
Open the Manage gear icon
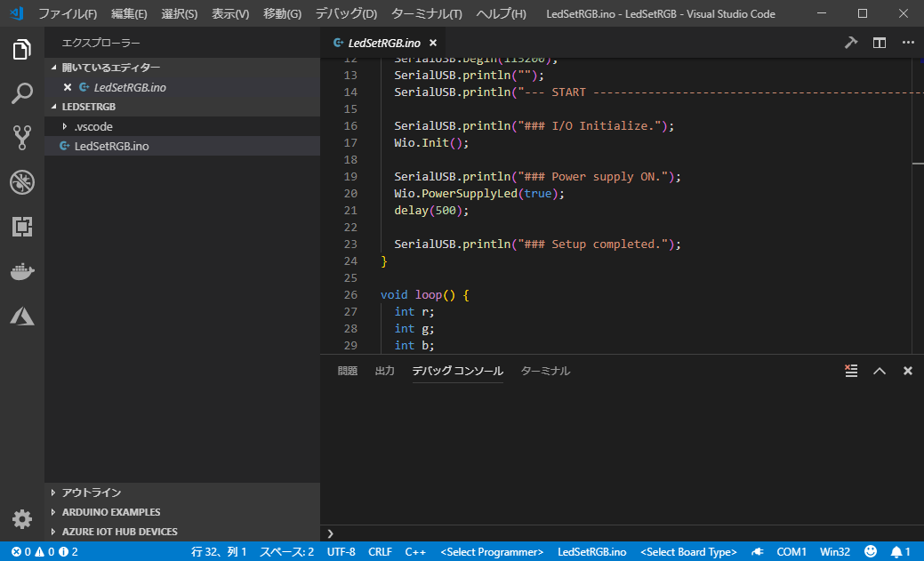point(22,519)
